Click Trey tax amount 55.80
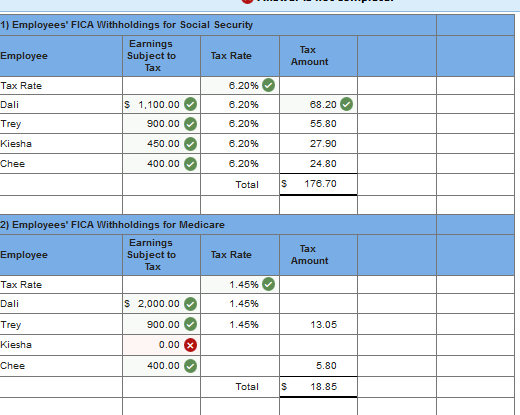Image resolution: width=520 pixels, height=415 pixels. 323,124
